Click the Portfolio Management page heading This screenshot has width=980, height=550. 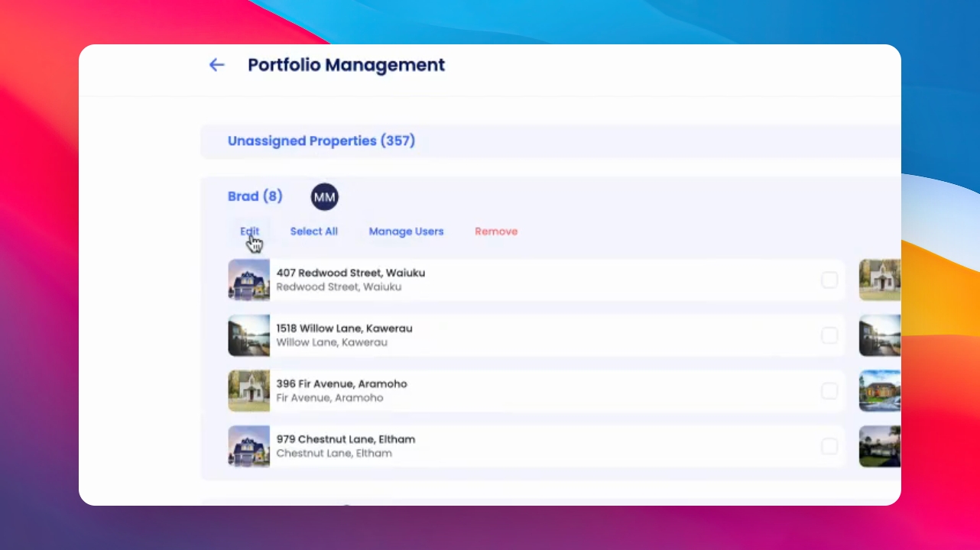tap(346, 65)
